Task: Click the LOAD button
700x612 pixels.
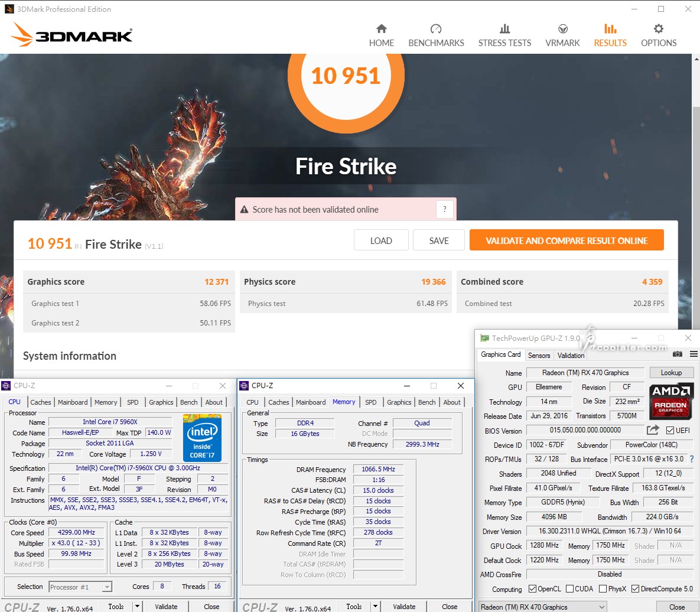Action: coord(381,240)
